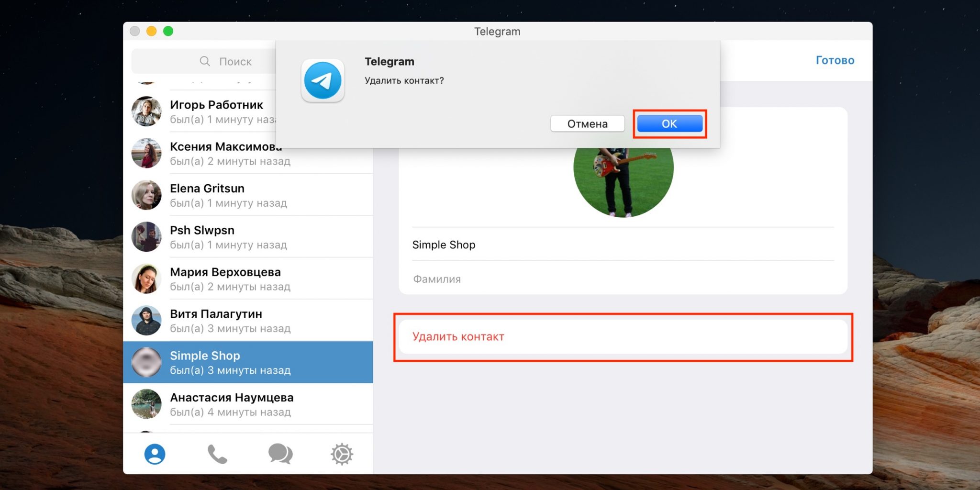Click the search magnifier icon
980x490 pixels.
(x=205, y=61)
